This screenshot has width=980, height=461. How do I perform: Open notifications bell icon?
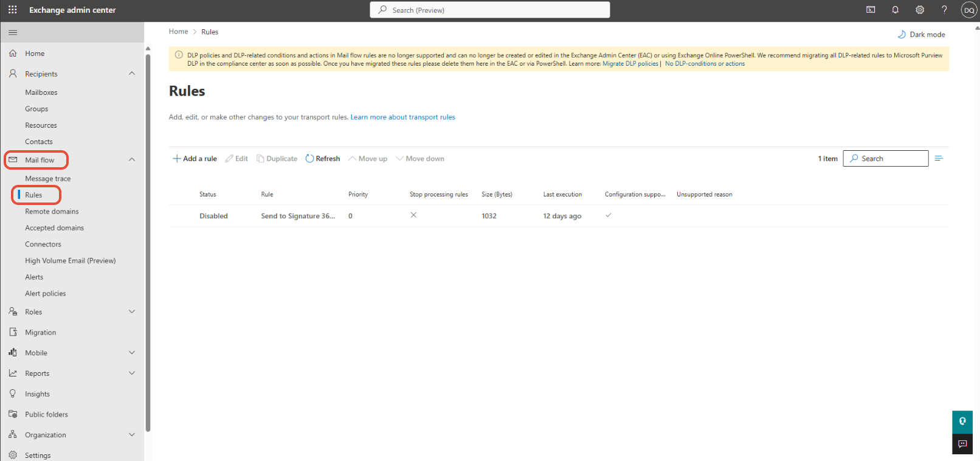pos(895,10)
